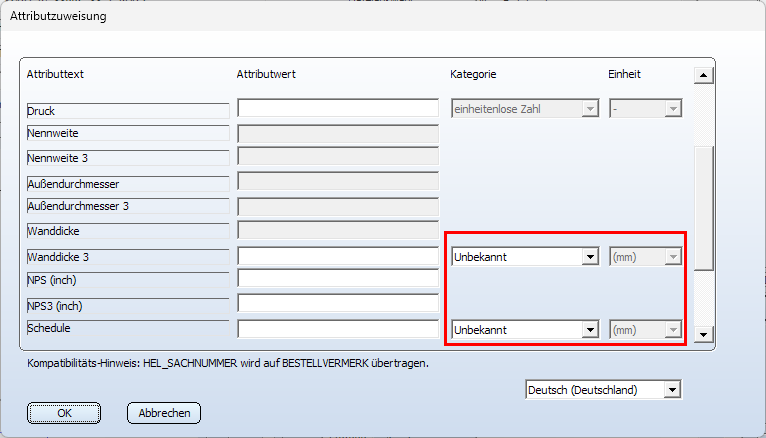Viewport: 766px width, 438px height.
Task: Click the Attributwert column header
Action: 266,74
